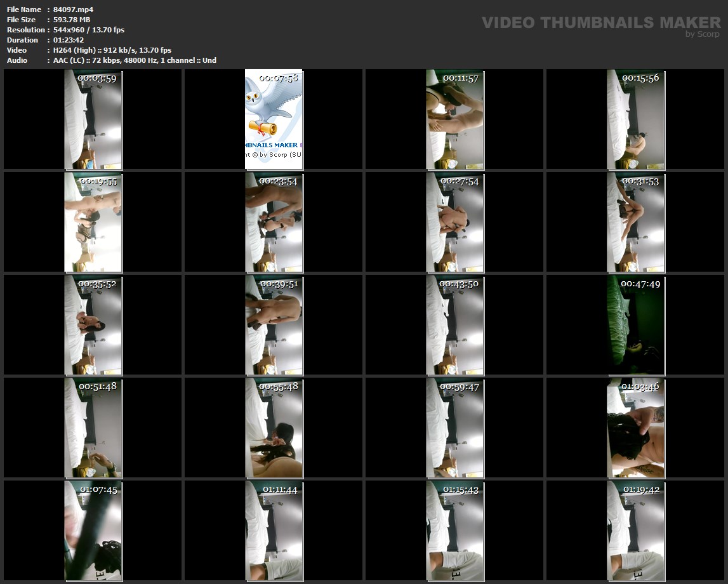Click the Duration value 01:23:42

[x=70, y=40]
